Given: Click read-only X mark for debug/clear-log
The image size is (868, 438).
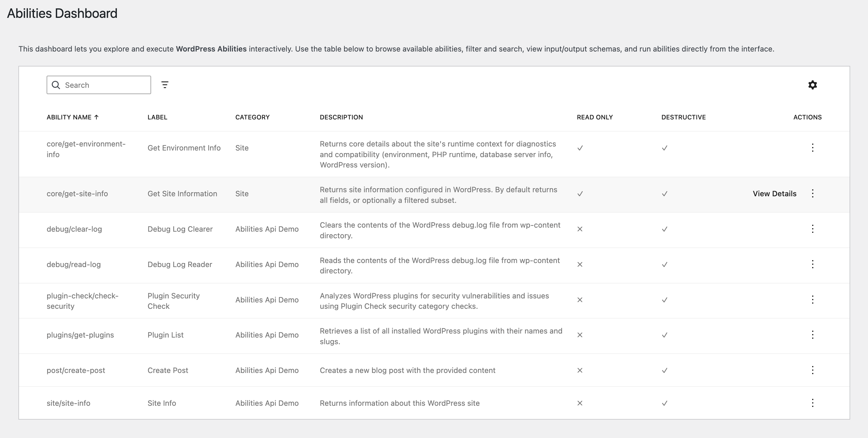Looking at the screenshot, I should tap(580, 229).
